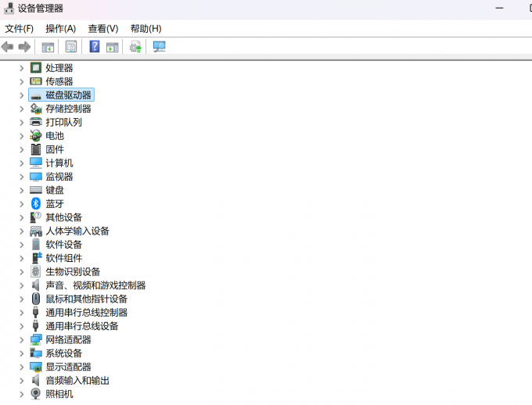Click show/hide console tree toolbar icon
The image size is (532, 405).
pos(48,47)
